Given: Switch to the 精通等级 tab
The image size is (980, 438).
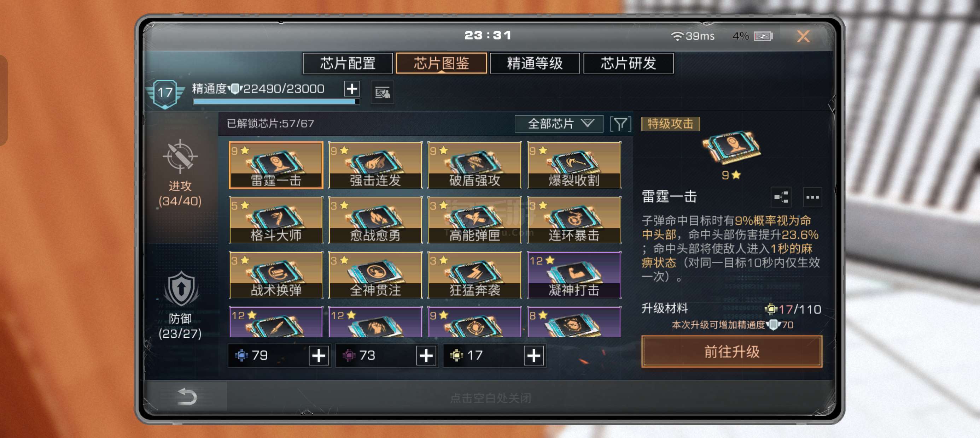Looking at the screenshot, I should (x=535, y=63).
